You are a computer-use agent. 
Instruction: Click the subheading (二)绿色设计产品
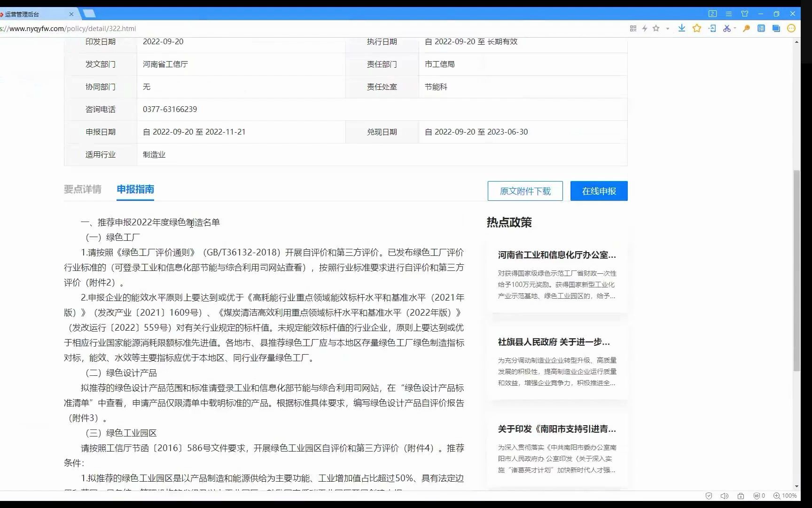tap(121, 373)
